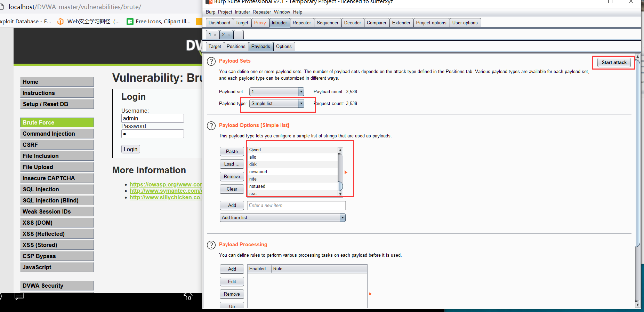This screenshot has width=644, height=312.
Task: Click Web安全学习图径 bookmark icon
Action: (61, 22)
